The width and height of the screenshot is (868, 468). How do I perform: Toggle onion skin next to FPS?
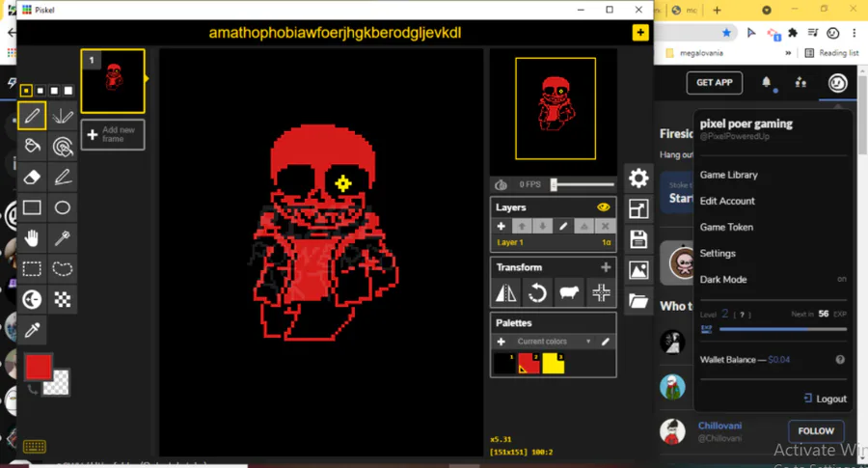click(x=501, y=184)
